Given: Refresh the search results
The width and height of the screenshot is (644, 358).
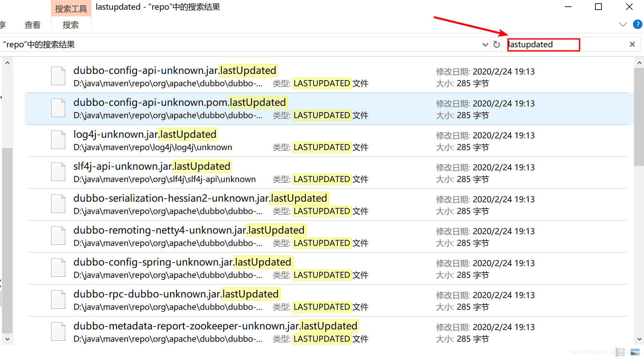Looking at the screenshot, I should [496, 45].
